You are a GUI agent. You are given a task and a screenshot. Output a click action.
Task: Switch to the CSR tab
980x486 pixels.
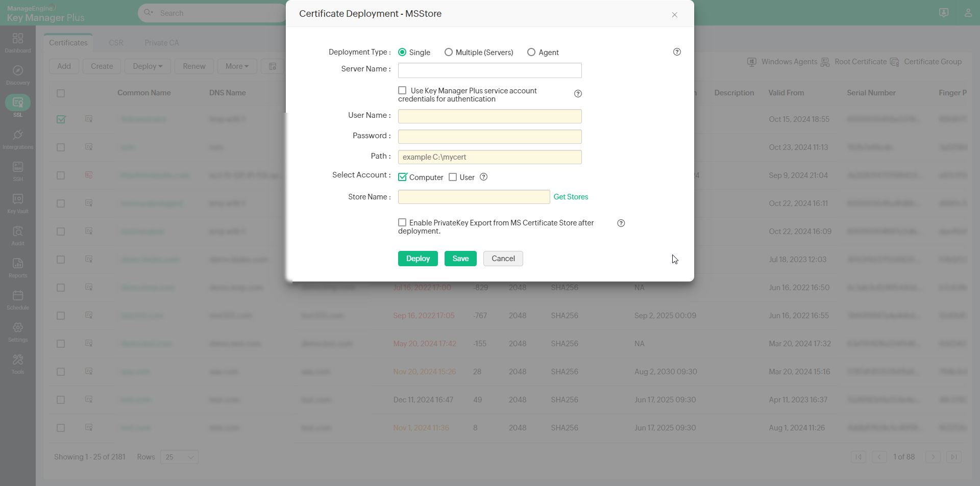[116, 43]
